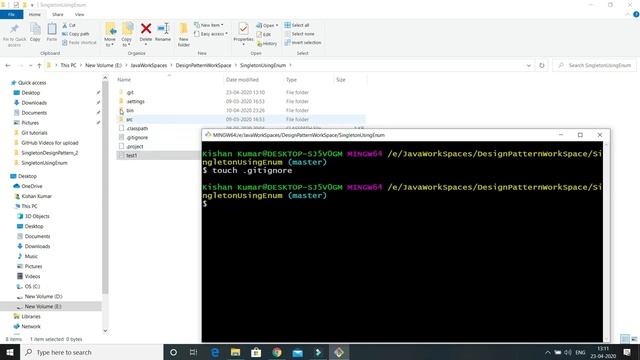Sort by the Size column header
Viewport: 640px width, 360px height.
(341, 80)
